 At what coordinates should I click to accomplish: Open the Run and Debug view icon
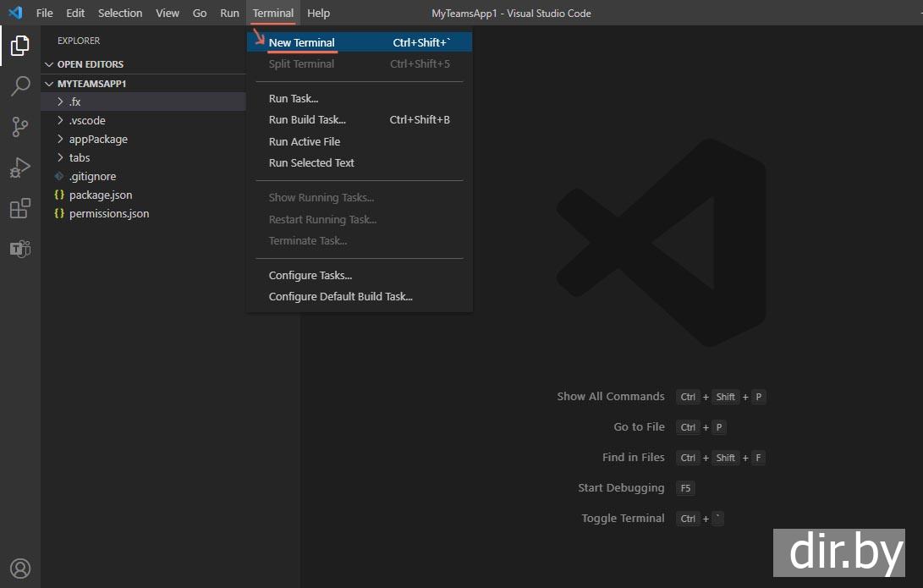coord(19,168)
